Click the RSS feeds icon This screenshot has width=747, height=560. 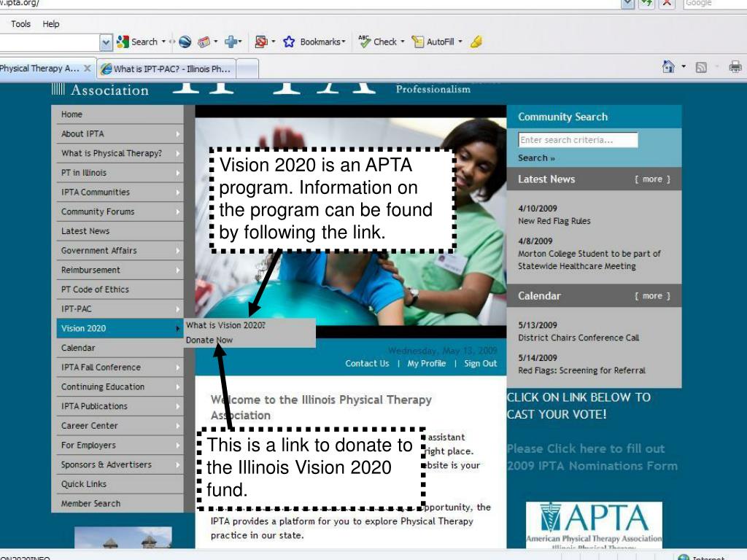pyautogui.click(x=701, y=67)
